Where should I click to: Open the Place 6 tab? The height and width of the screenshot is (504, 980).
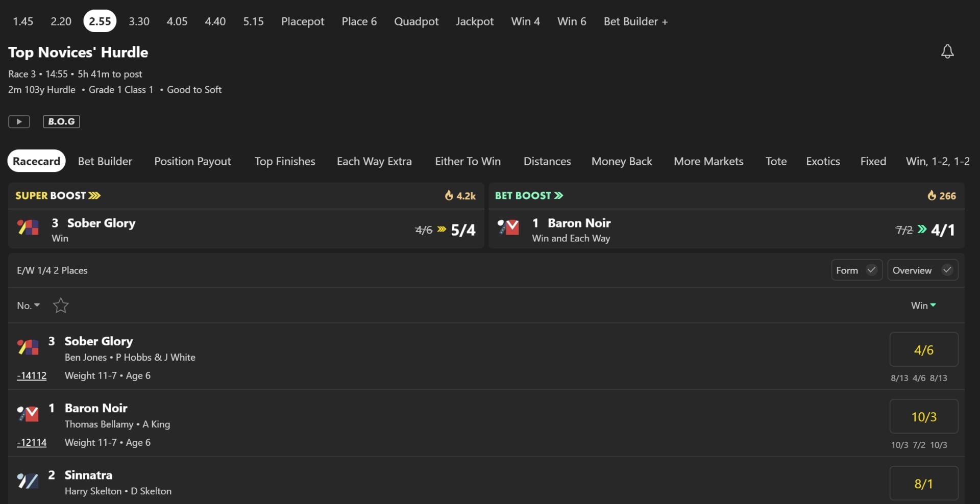click(359, 21)
